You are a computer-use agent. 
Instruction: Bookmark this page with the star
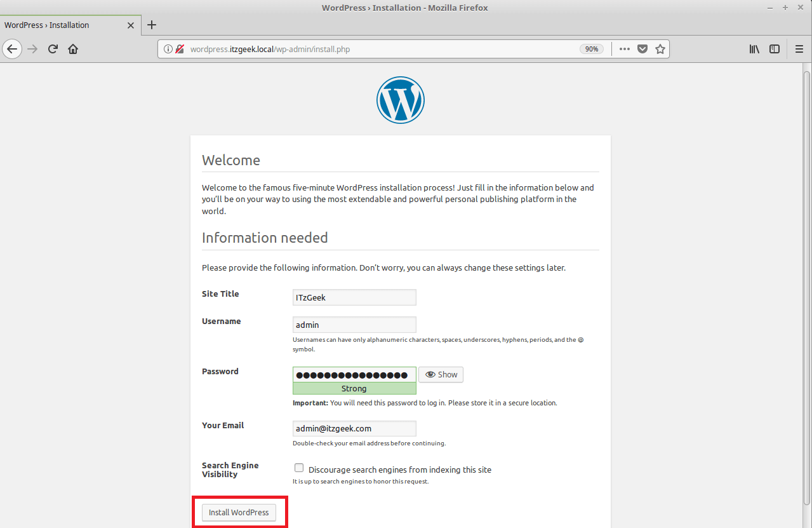point(660,49)
